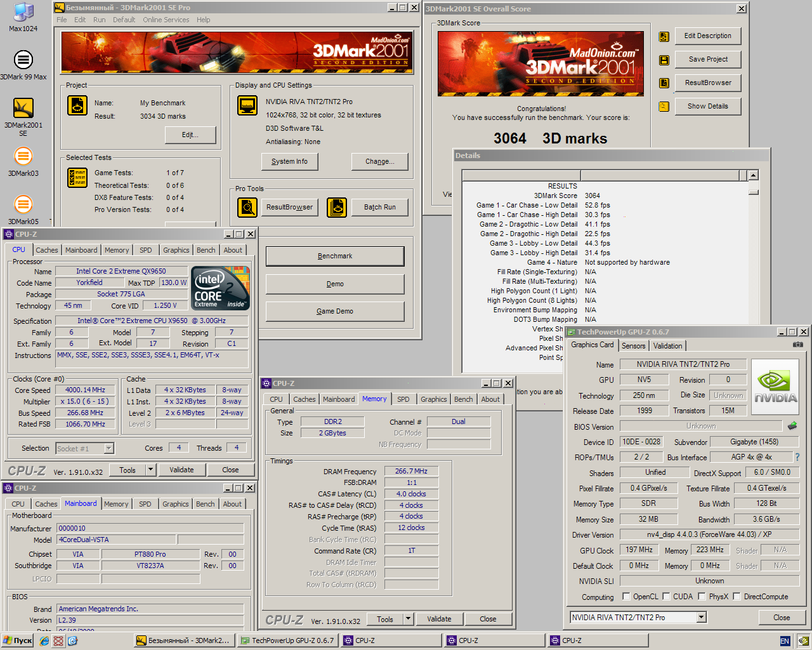
Task: Click the icon left of Edit Description
Action: click(x=664, y=37)
